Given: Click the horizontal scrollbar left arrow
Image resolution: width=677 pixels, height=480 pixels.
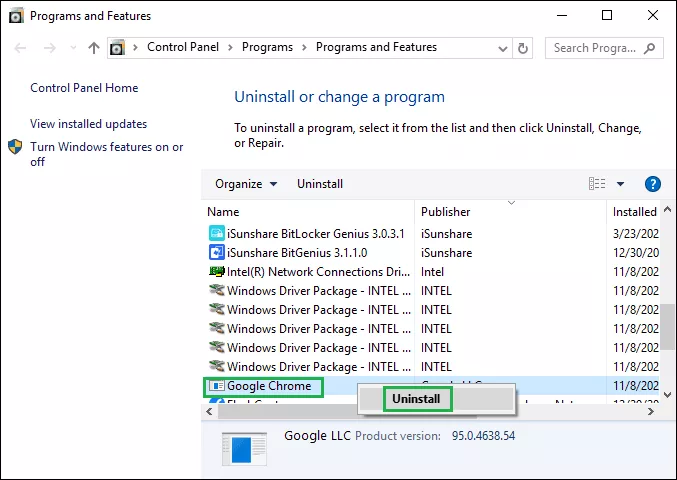Looking at the screenshot, I should pos(209,412).
